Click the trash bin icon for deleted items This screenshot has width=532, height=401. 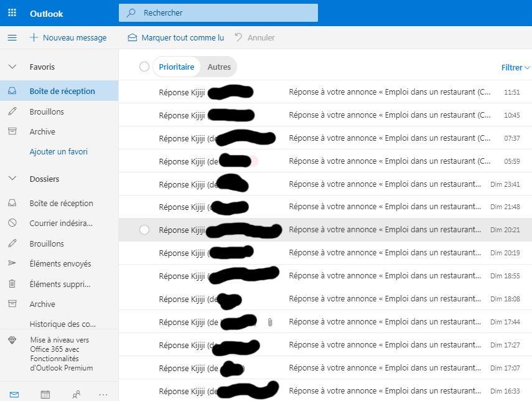click(x=12, y=283)
